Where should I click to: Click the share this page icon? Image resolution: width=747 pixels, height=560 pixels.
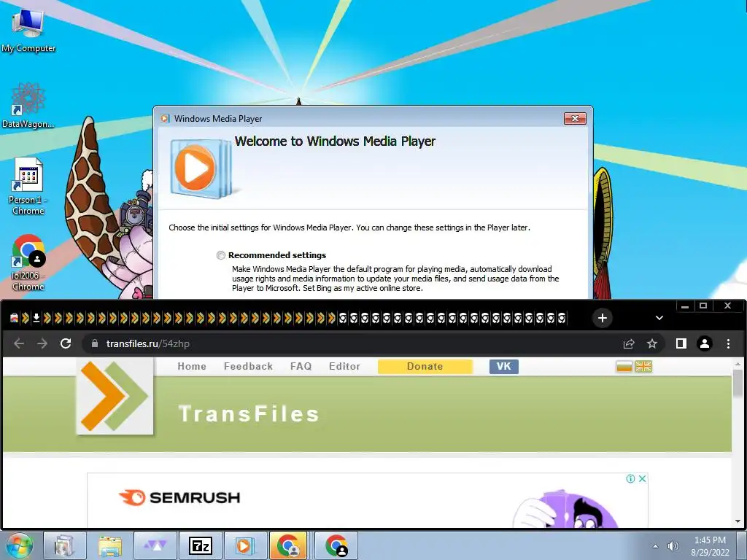pyautogui.click(x=629, y=343)
